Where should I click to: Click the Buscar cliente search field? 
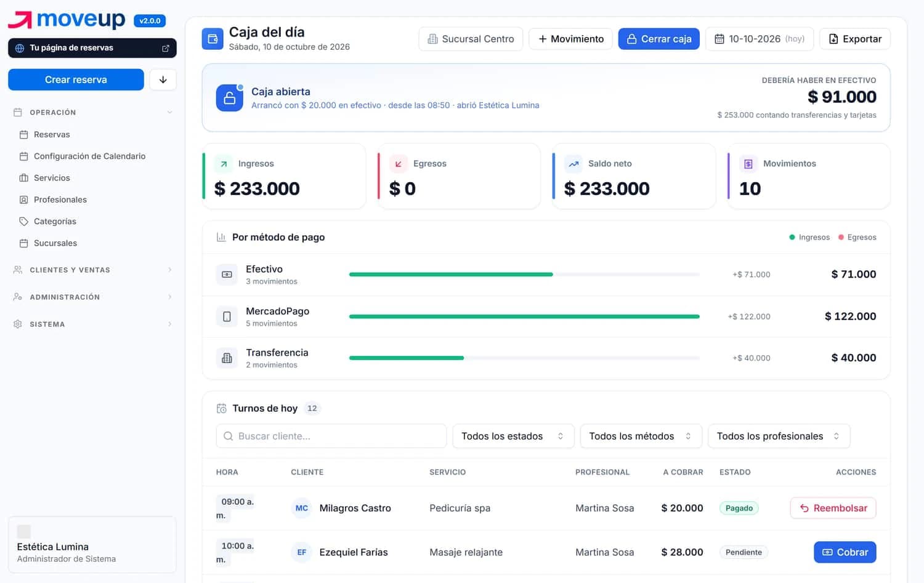coord(331,436)
